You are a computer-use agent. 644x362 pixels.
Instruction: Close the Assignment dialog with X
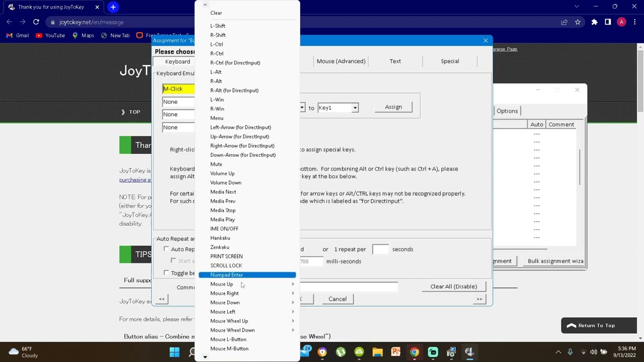[486, 40]
